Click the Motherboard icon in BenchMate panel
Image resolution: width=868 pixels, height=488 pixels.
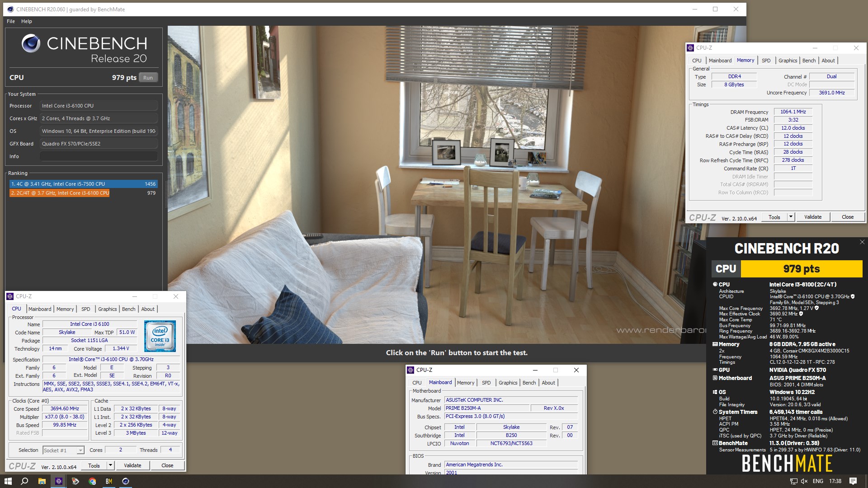[715, 378]
